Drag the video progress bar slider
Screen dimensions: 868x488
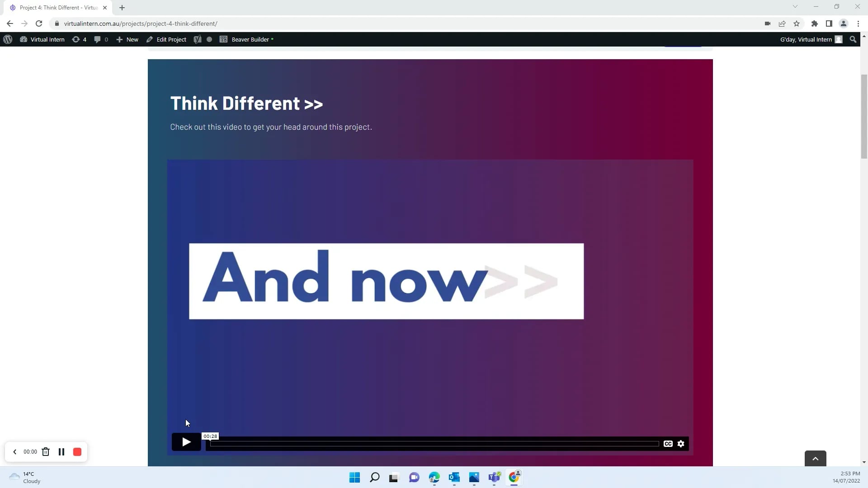211,443
